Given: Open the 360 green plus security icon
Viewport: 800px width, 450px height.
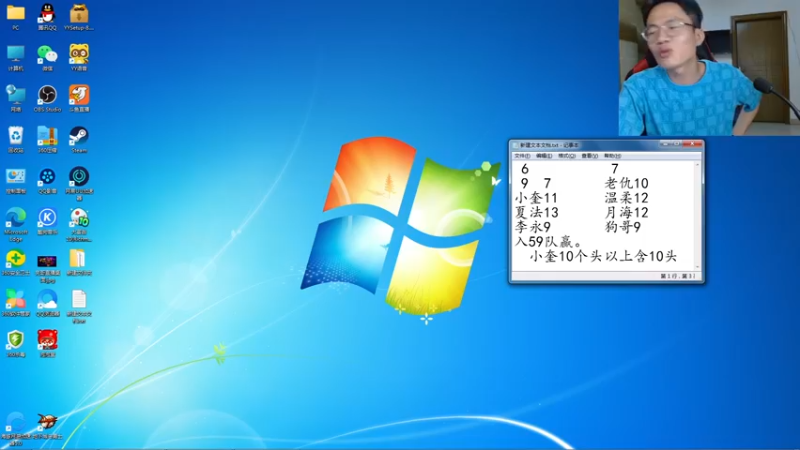Looking at the screenshot, I should tap(16, 259).
